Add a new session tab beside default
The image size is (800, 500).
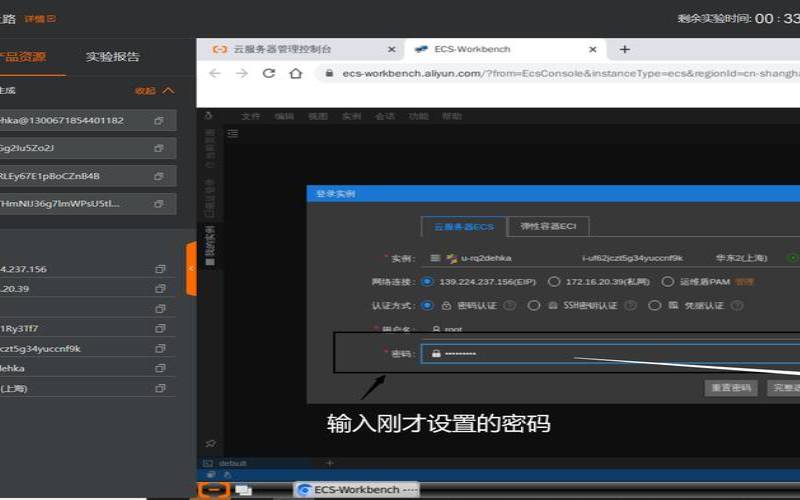pyautogui.click(x=330, y=463)
